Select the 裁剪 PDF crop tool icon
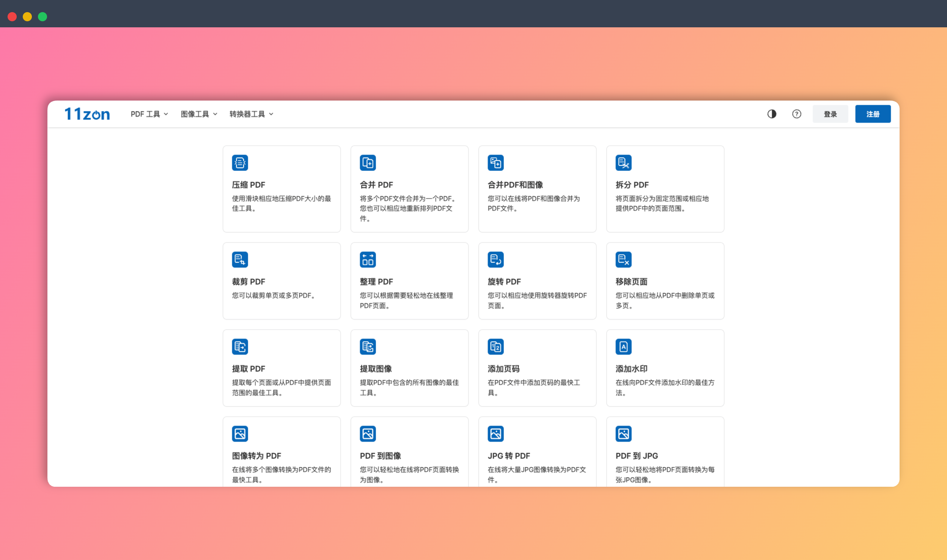 (x=240, y=260)
